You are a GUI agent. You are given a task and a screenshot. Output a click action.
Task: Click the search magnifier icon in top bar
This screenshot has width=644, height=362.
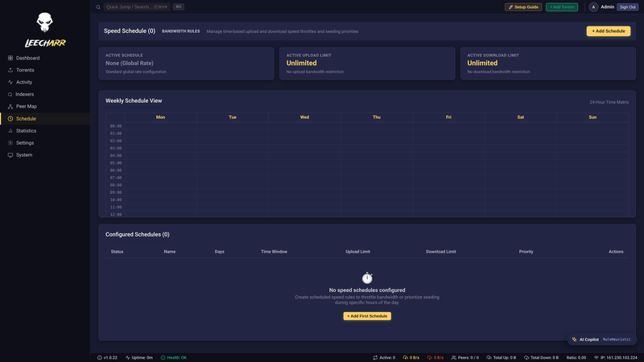98,7
